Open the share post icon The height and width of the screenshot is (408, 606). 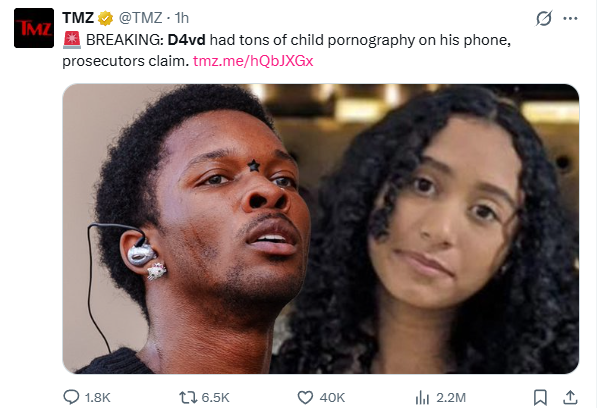(x=570, y=397)
